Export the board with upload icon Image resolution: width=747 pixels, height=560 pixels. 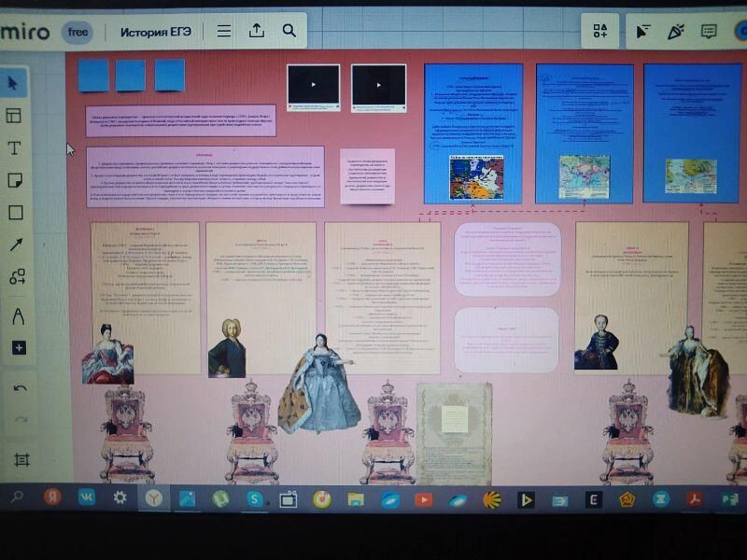[257, 31]
